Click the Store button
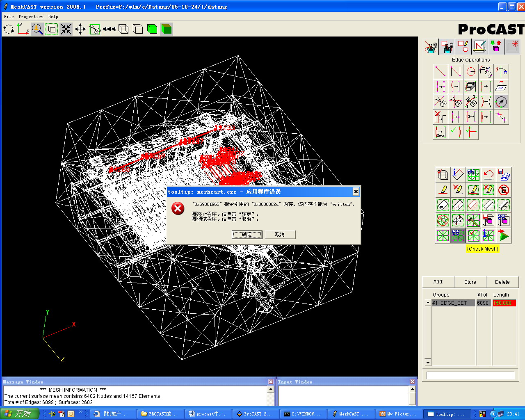525x420 pixels. pyautogui.click(x=470, y=282)
